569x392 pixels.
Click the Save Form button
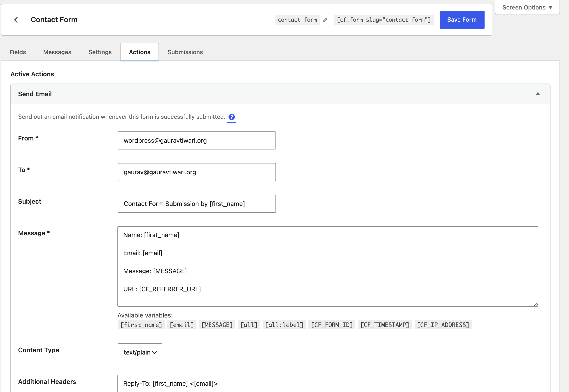(x=462, y=20)
